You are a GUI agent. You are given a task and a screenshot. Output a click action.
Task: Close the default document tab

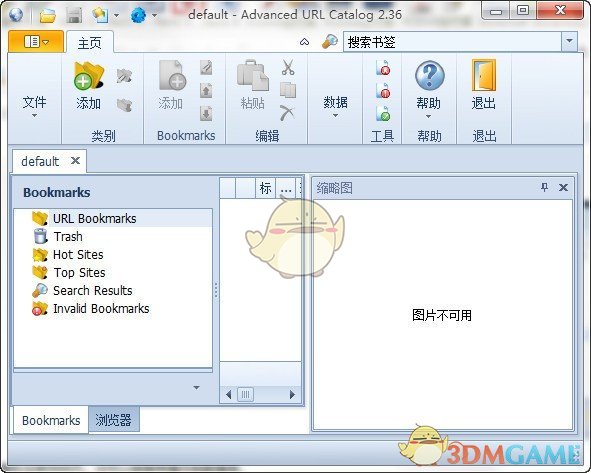[x=75, y=161]
